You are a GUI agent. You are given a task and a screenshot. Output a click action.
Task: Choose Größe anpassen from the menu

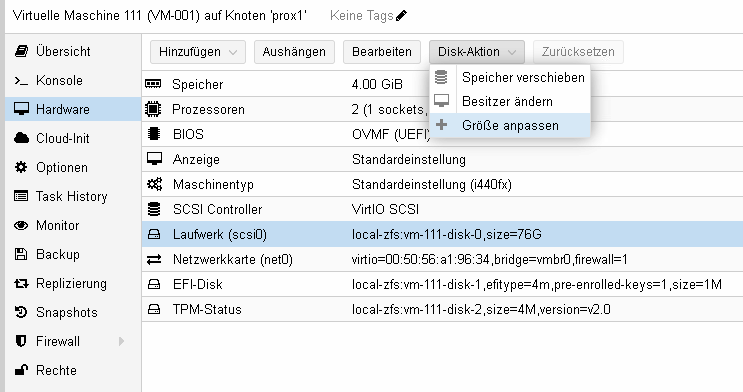[510, 126]
